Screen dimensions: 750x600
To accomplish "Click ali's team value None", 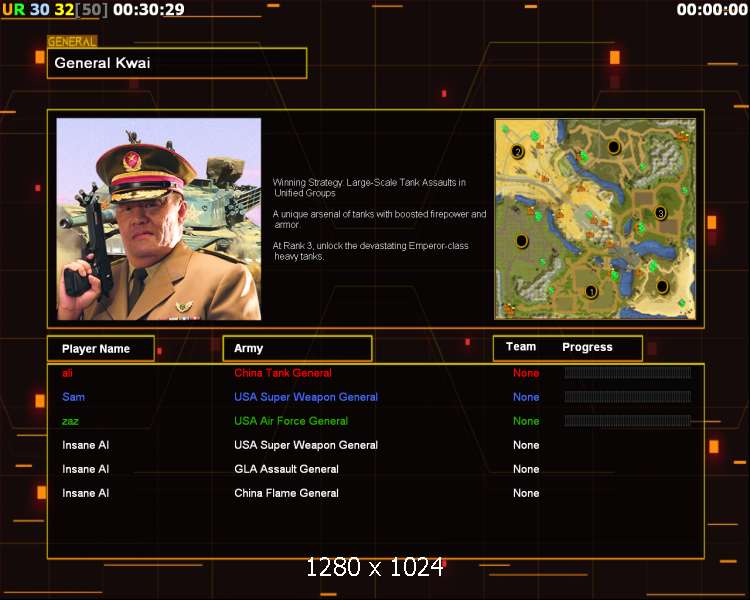I will [526, 373].
